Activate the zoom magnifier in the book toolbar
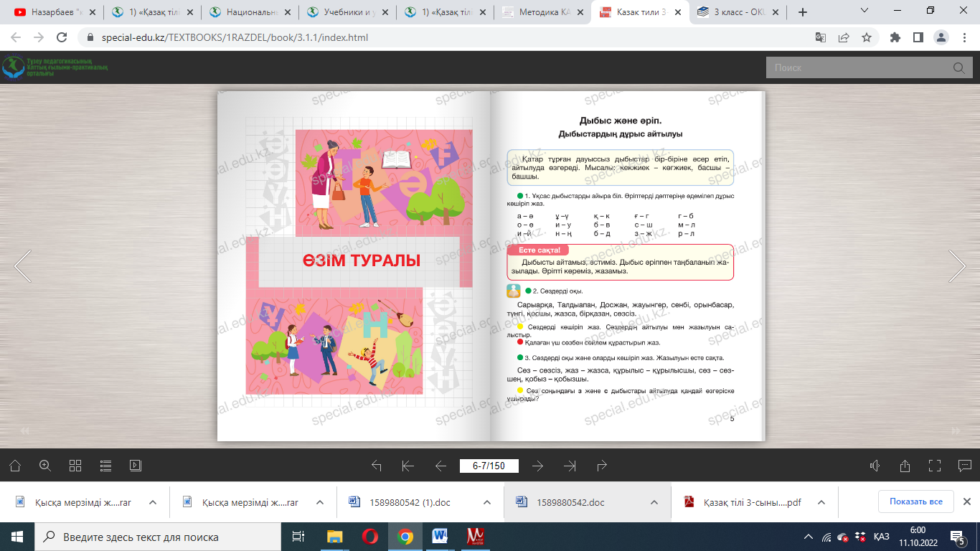980x551 pixels. click(x=45, y=466)
